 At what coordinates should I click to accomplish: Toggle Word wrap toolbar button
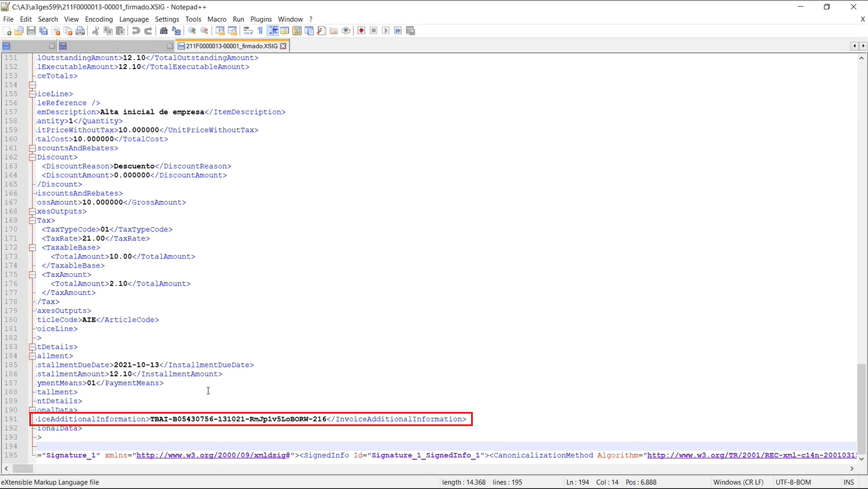point(248,30)
